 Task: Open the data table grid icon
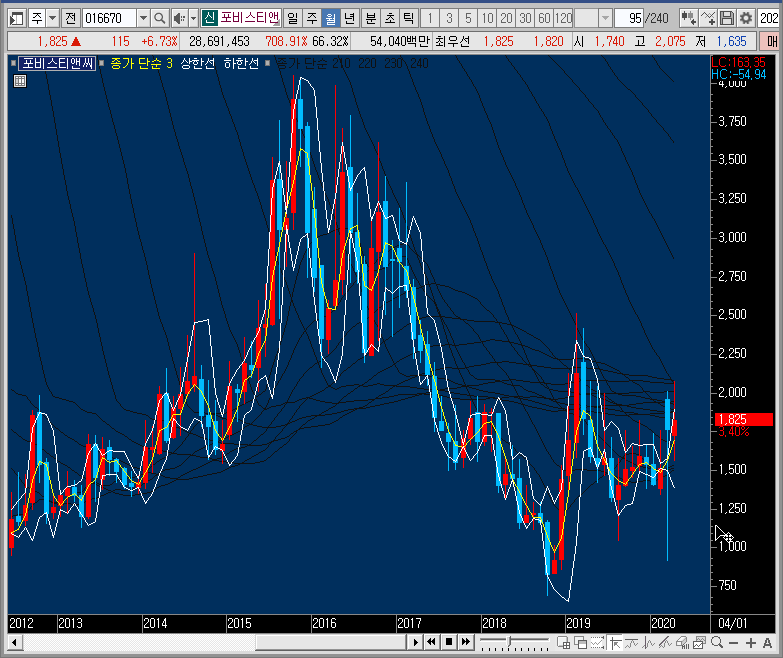click(20, 81)
